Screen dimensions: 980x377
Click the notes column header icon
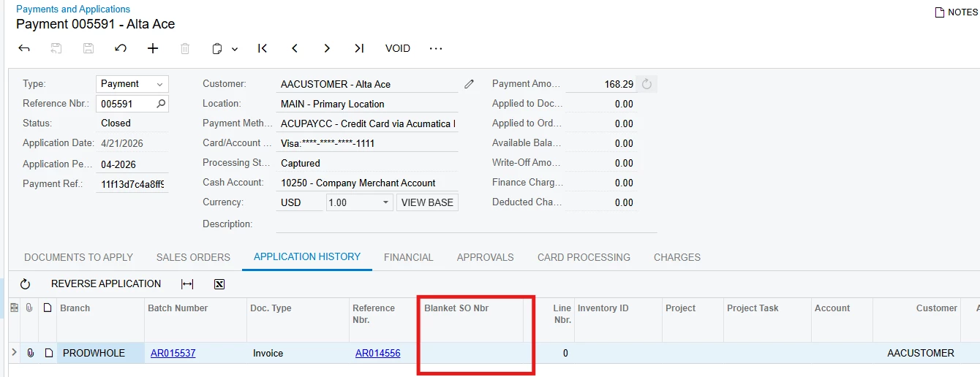48,308
